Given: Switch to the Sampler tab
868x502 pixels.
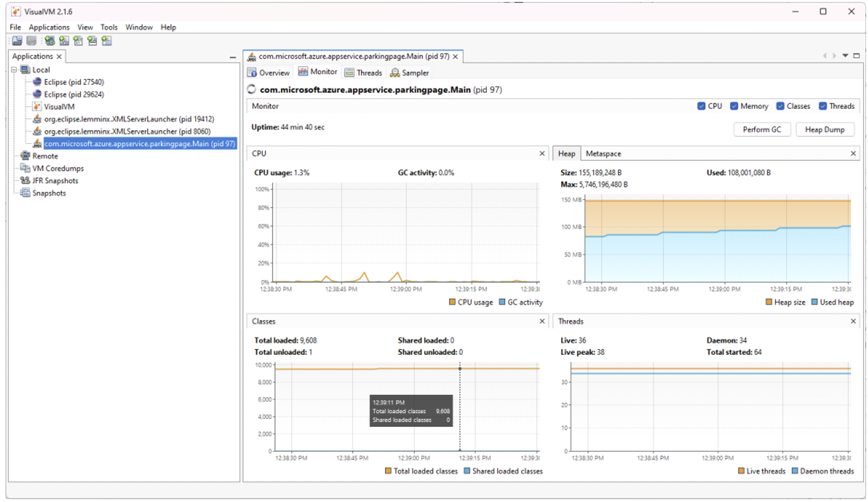Looking at the screenshot, I should (x=409, y=73).
